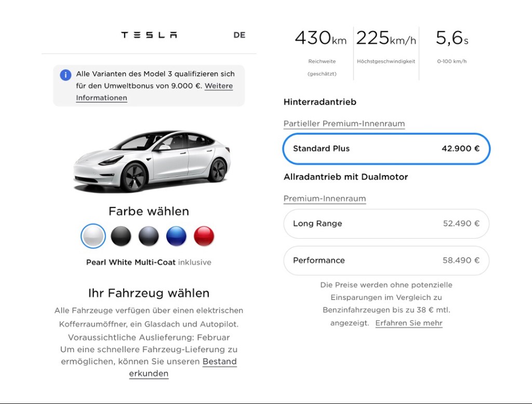Select the Performance variant
The width and height of the screenshot is (532, 404).
[x=386, y=260]
